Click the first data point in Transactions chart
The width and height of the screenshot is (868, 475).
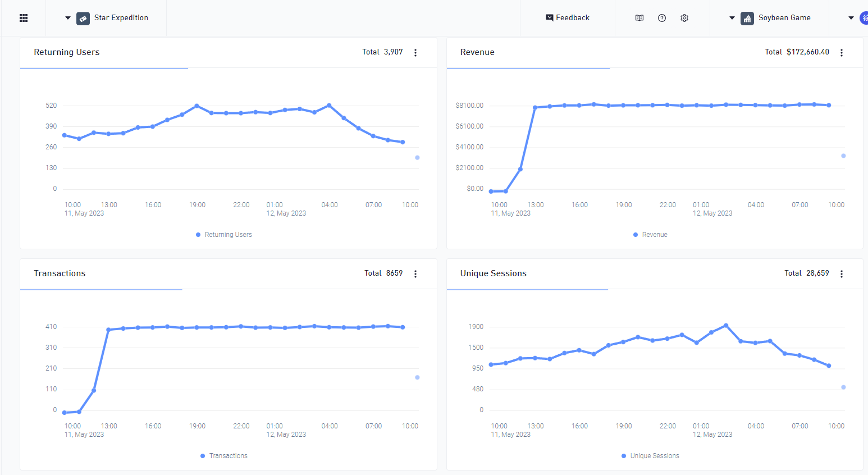point(65,413)
